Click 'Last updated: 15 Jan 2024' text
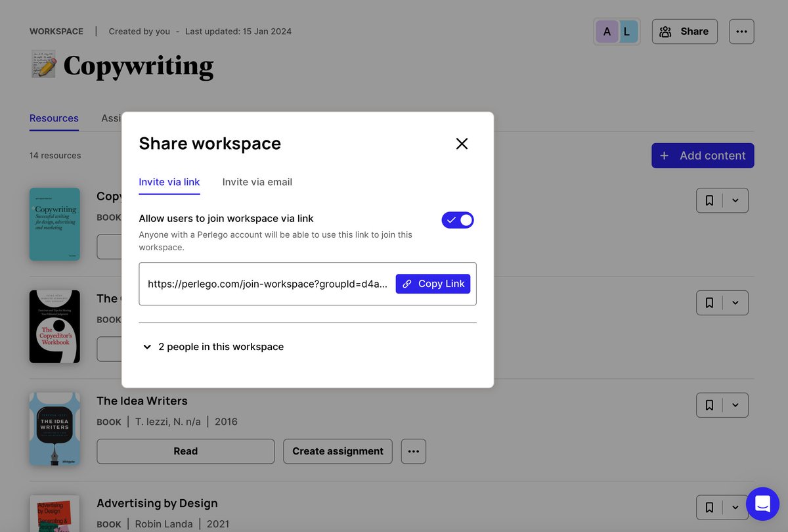The height and width of the screenshot is (532, 788). 238,32
